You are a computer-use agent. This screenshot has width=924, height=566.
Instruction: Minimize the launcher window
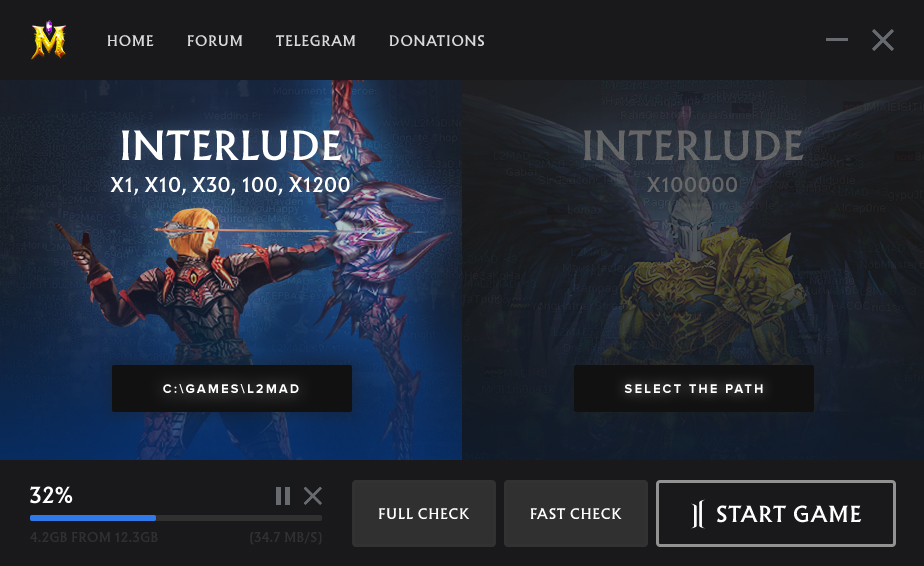coord(837,40)
